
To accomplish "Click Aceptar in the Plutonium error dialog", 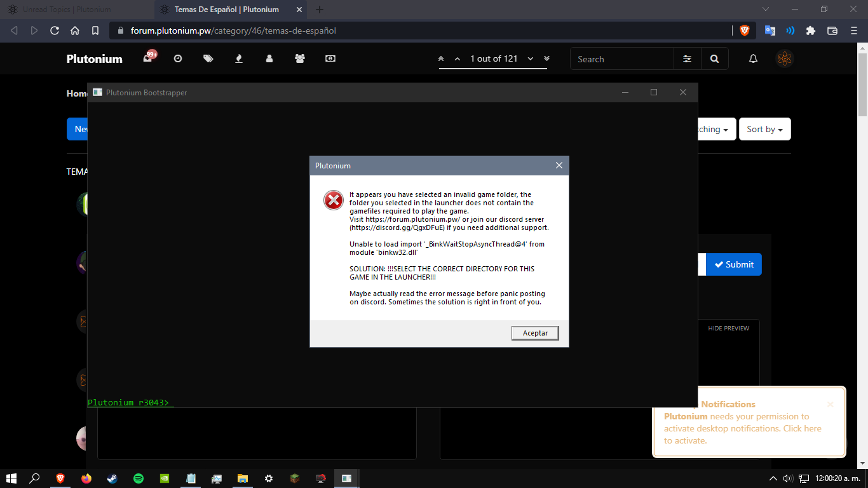I will coord(535,333).
